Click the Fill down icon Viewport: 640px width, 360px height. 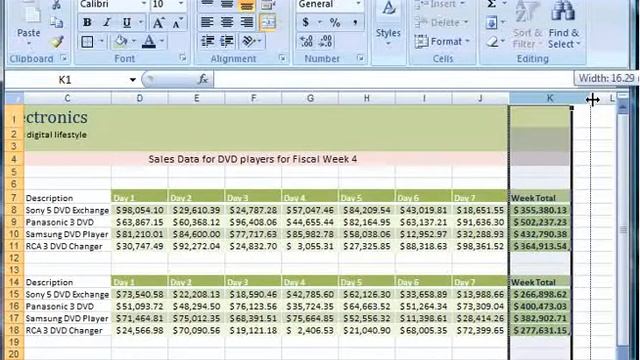pos(492,22)
